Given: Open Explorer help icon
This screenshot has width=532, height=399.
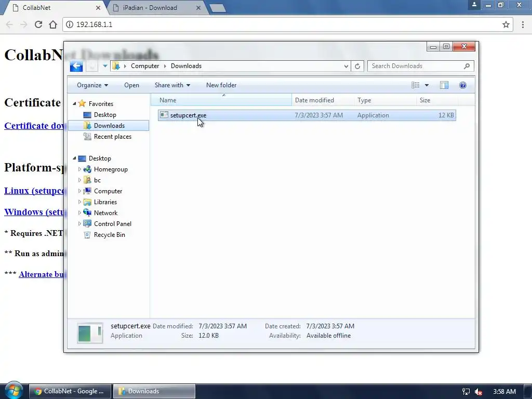Looking at the screenshot, I should pos(463,85).
